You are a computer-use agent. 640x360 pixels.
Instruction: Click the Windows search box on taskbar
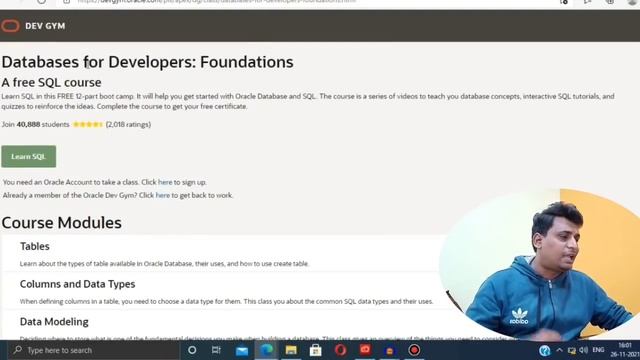point(94,350)
